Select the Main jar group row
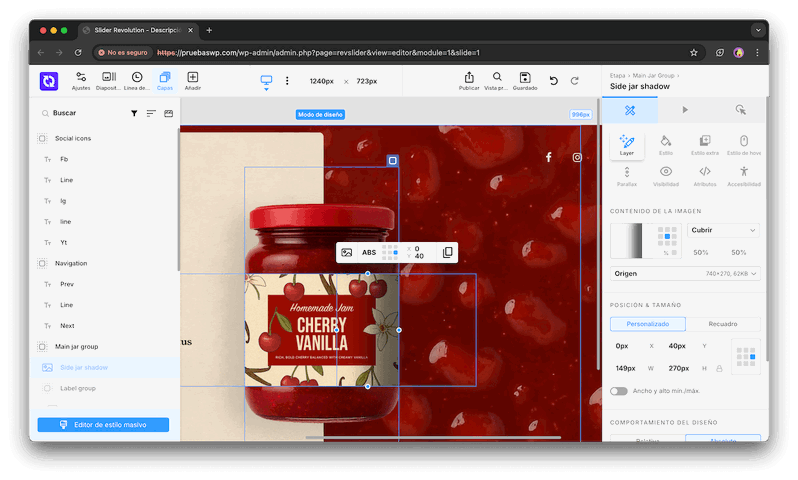This screenshot has height=480, width=798. [x=104, y=347]
